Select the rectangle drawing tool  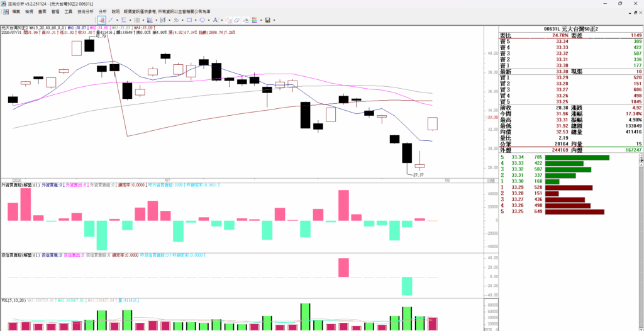point(189,20)
